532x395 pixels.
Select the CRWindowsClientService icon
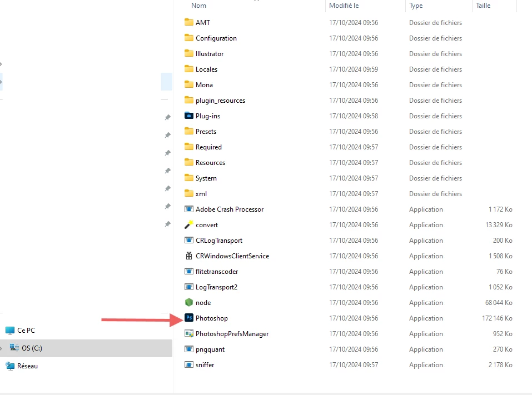coord(188,256)
